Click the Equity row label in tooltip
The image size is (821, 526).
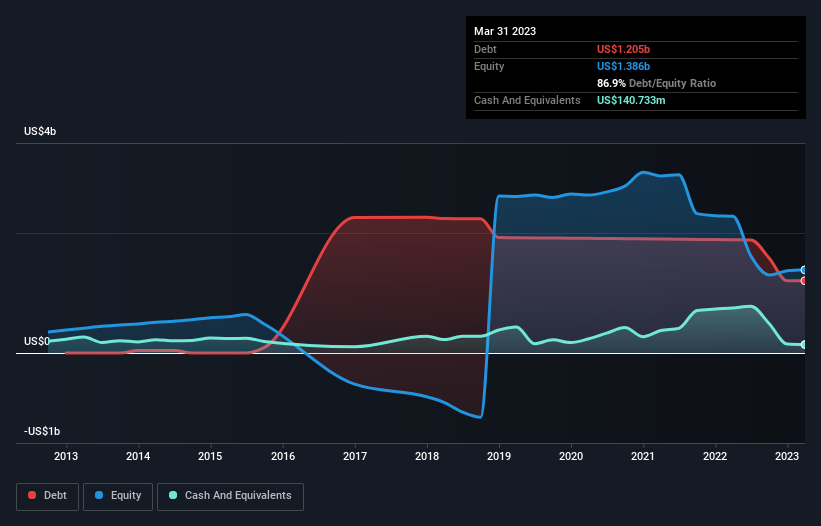pyautogui.click(x=489, y=66)
